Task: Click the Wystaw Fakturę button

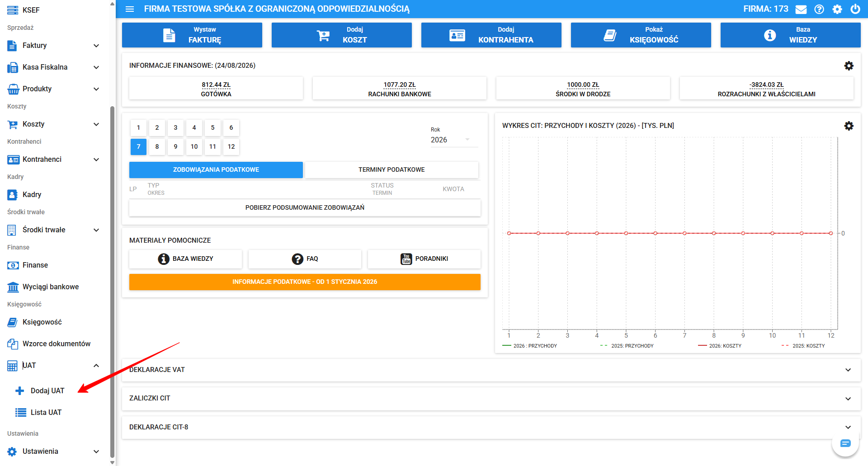Action: pos(192,35)
